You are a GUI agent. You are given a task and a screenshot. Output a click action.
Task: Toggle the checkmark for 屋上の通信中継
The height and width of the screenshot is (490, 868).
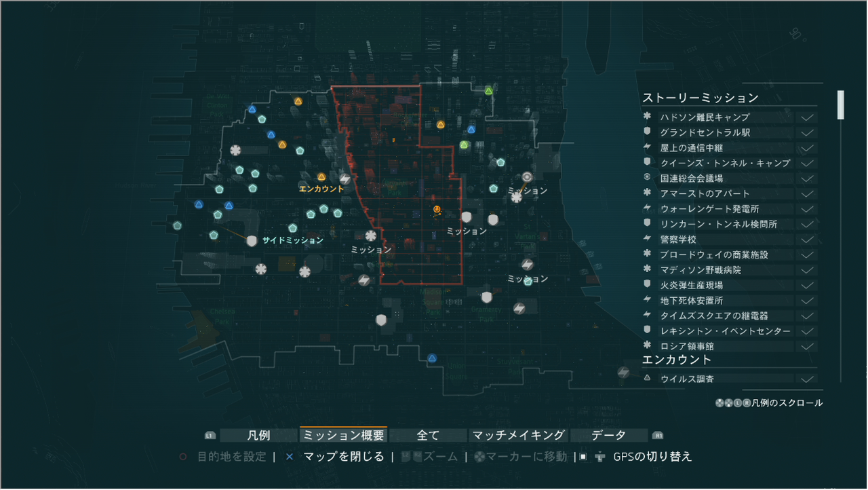point(807,148)
